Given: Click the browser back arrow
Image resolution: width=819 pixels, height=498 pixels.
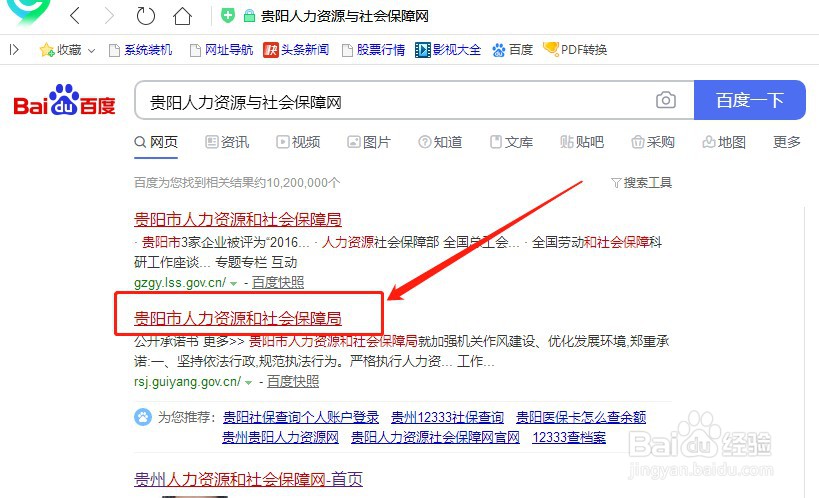Looking at the screenshot, I should pyautogui.click(x=75, y=16).
